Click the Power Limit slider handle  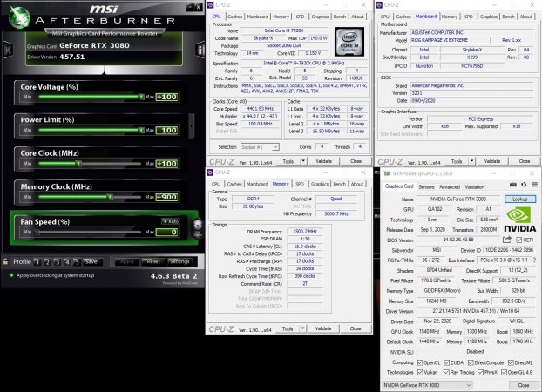pyautogui.click(x=141, y=130)
